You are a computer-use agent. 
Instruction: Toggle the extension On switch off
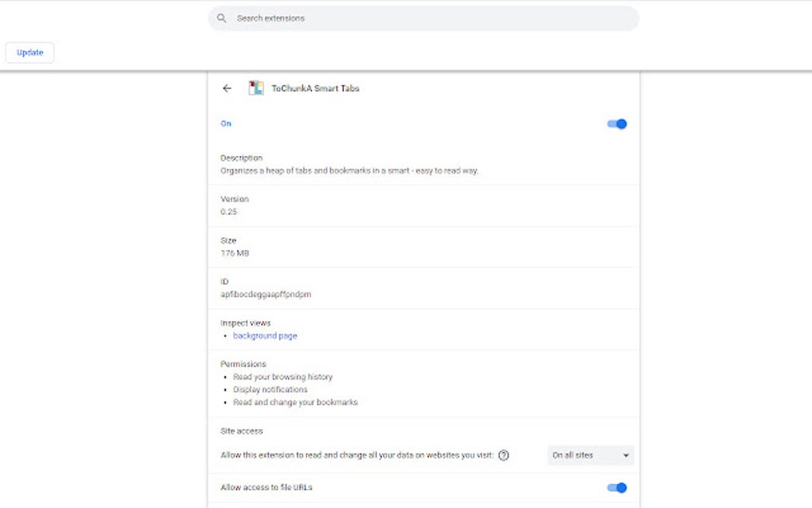pos(617,124)
